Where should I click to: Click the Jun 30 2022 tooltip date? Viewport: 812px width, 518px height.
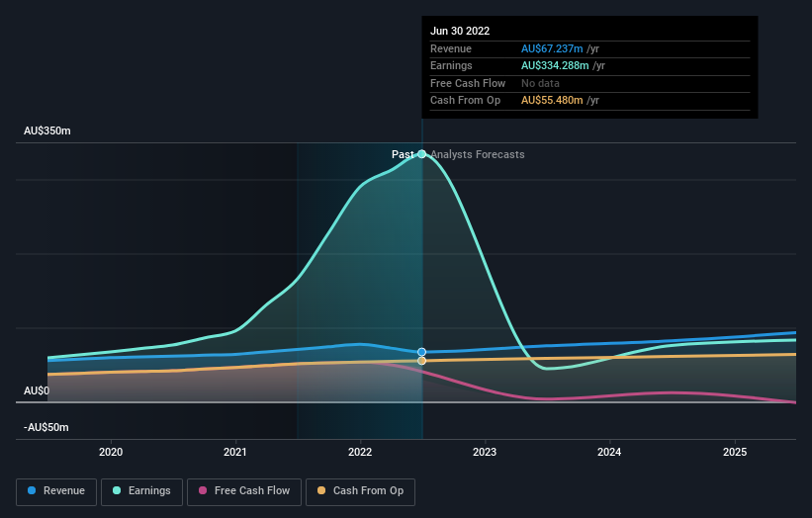coord(460,31)
